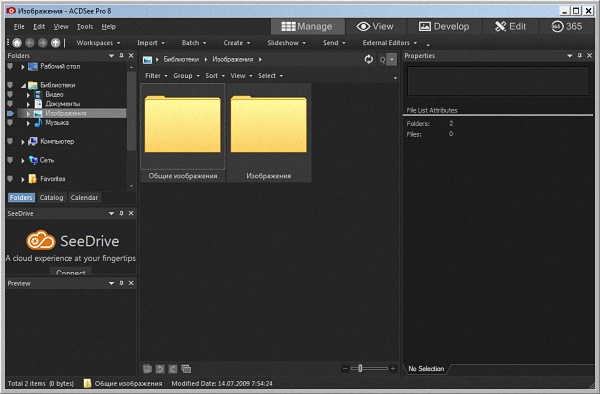Image resolution: width=600 pixels, height=394 pixels.
Task: Close the Preview pane
Action: pyautogui.click(x=131, y=283)
